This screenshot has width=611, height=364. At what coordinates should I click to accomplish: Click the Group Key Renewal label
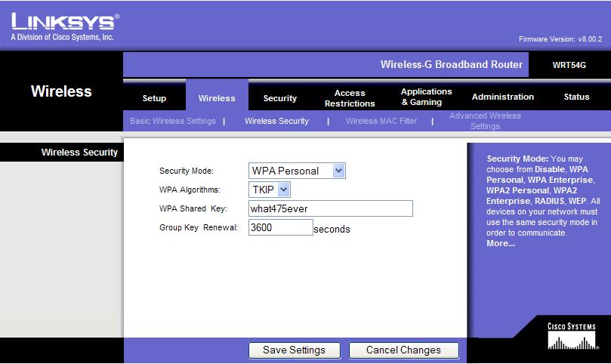click(x=199, y=227)
